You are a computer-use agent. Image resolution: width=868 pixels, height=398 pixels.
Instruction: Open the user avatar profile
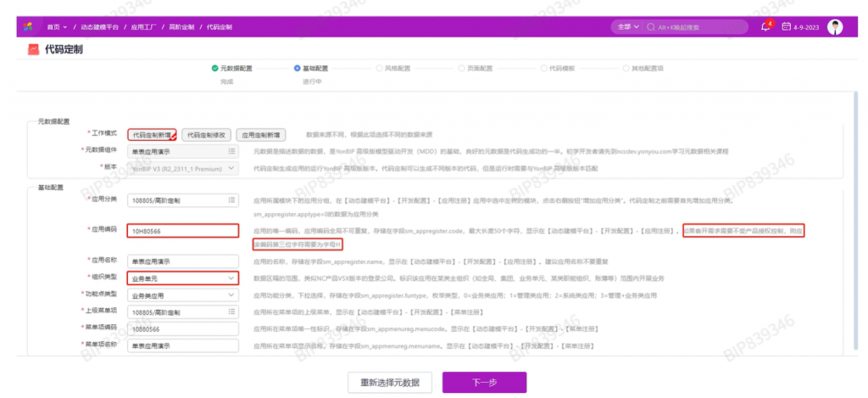(835, 26)
